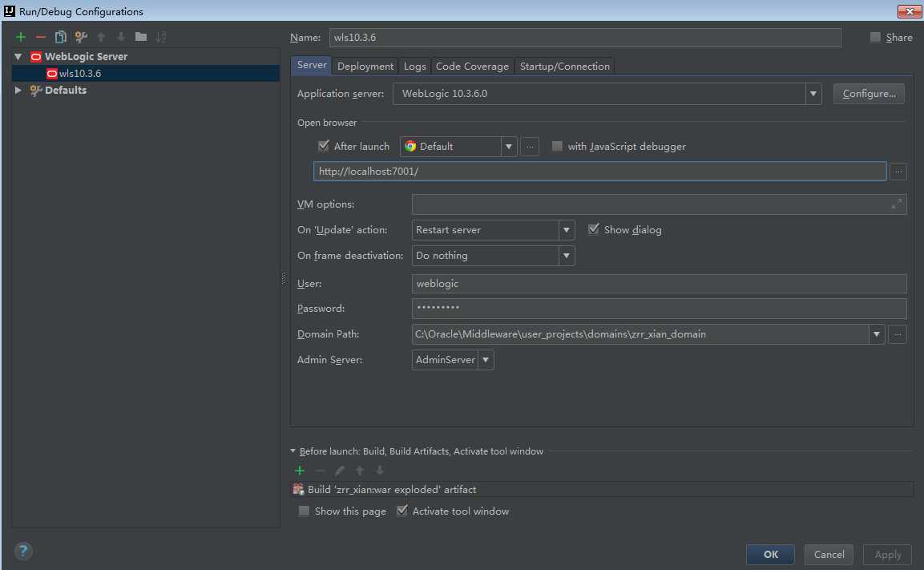Collapse the Before launch section
Screen dimensions: 924x570
pos(293,451)
